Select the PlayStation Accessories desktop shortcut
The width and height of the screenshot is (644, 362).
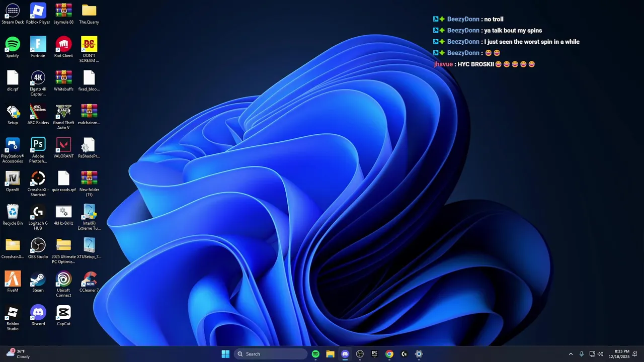[13, 150]
